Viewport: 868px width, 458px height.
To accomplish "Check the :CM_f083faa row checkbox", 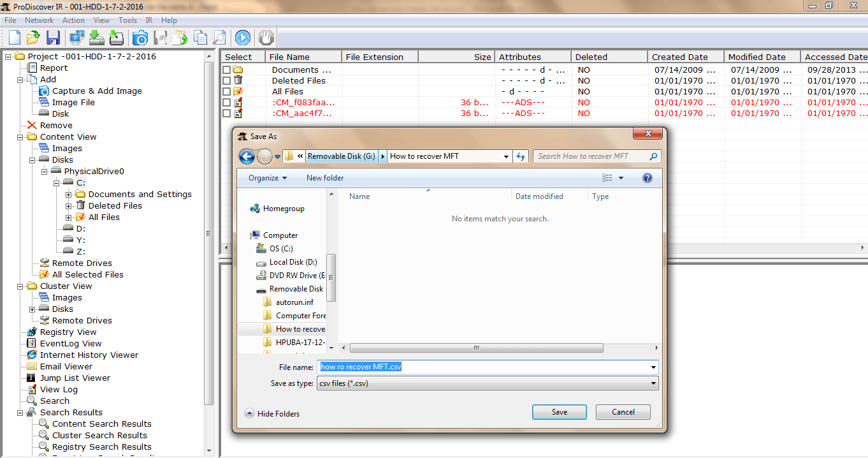I will click(226, 102).
